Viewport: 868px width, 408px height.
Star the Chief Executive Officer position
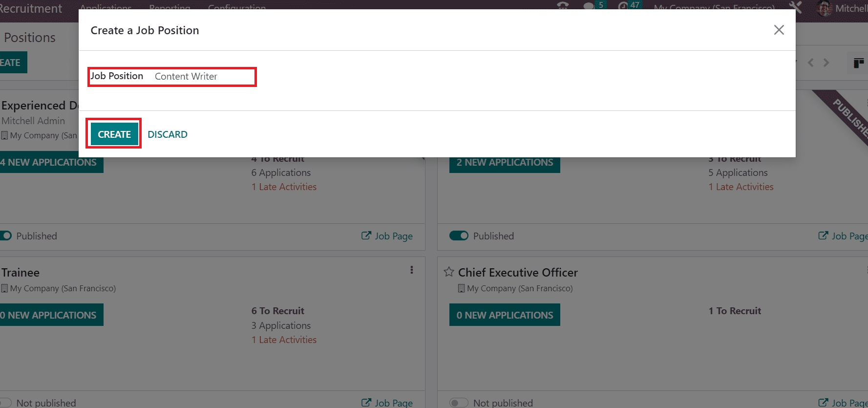[449, 272]
